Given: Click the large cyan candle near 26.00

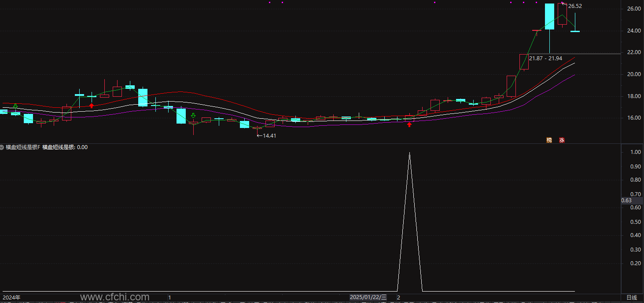Looking at the screenshot, I should (549, 16).
